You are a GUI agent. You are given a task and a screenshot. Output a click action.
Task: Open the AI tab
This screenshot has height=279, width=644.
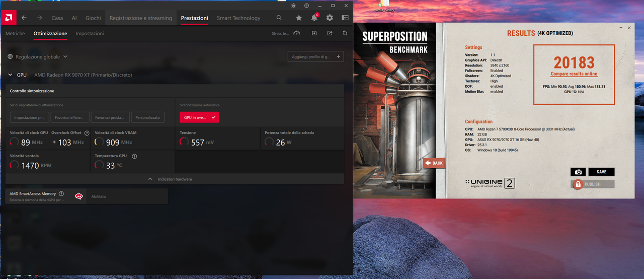tap(74, 18)
